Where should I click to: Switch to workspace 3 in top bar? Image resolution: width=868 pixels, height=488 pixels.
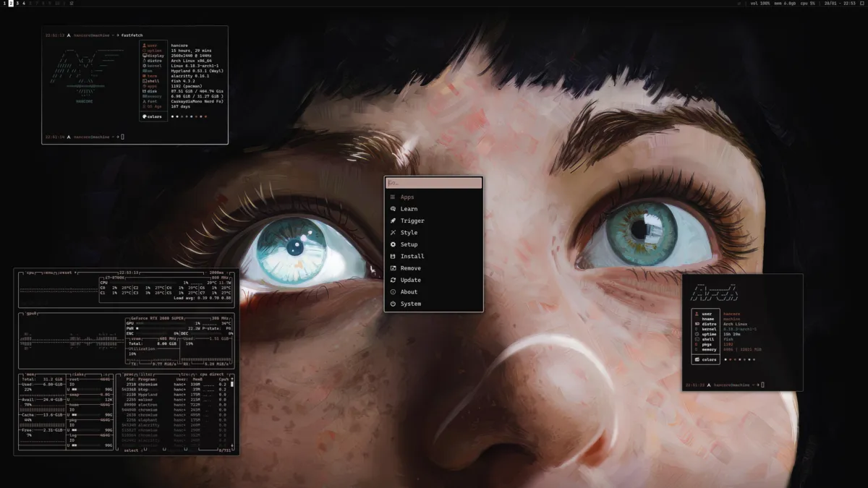tap(17, 4)
